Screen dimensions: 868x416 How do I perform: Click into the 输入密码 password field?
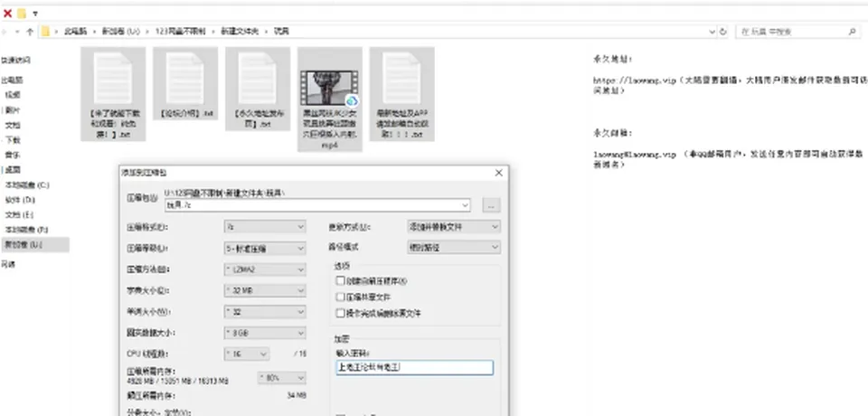[x=415, y=367]
